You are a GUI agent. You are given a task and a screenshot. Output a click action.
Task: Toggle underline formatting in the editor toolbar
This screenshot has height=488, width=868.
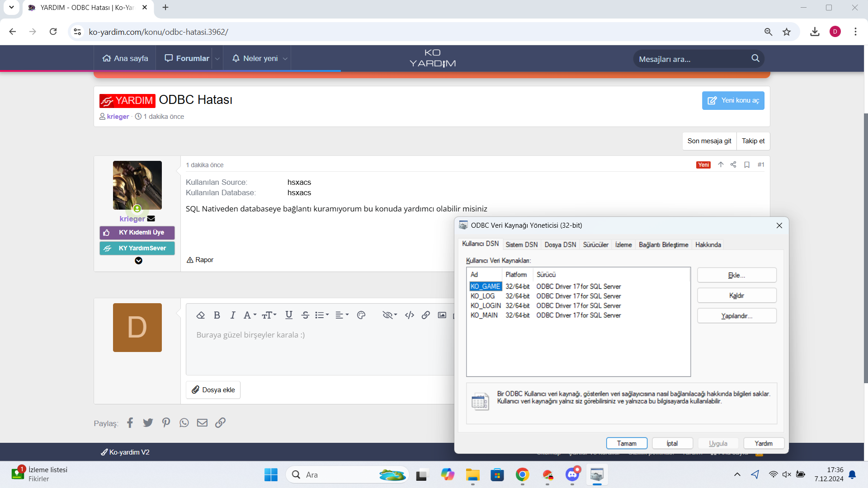[289, 315]
